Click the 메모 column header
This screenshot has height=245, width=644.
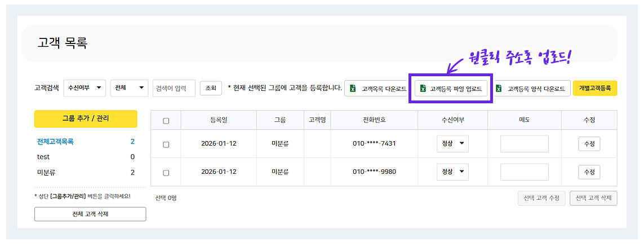coord(525,120)
